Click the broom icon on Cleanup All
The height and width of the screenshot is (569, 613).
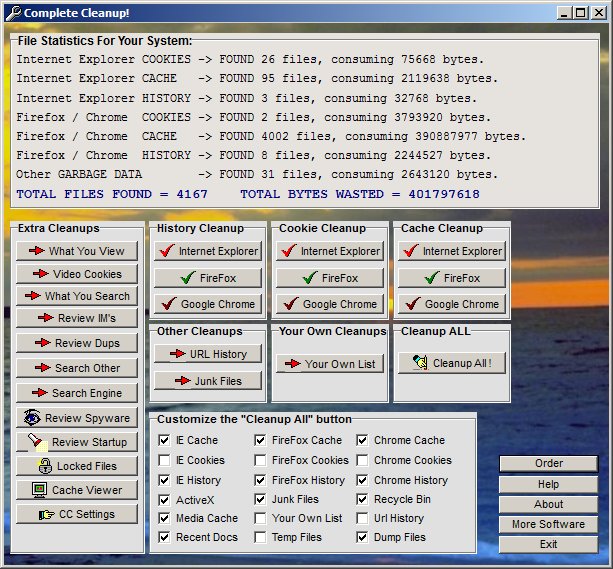coord(420,363)
